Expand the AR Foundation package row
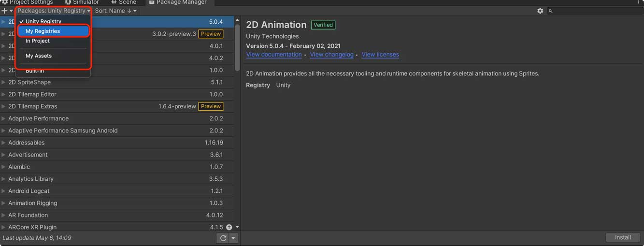644x246 pixels. click(3, 215)
